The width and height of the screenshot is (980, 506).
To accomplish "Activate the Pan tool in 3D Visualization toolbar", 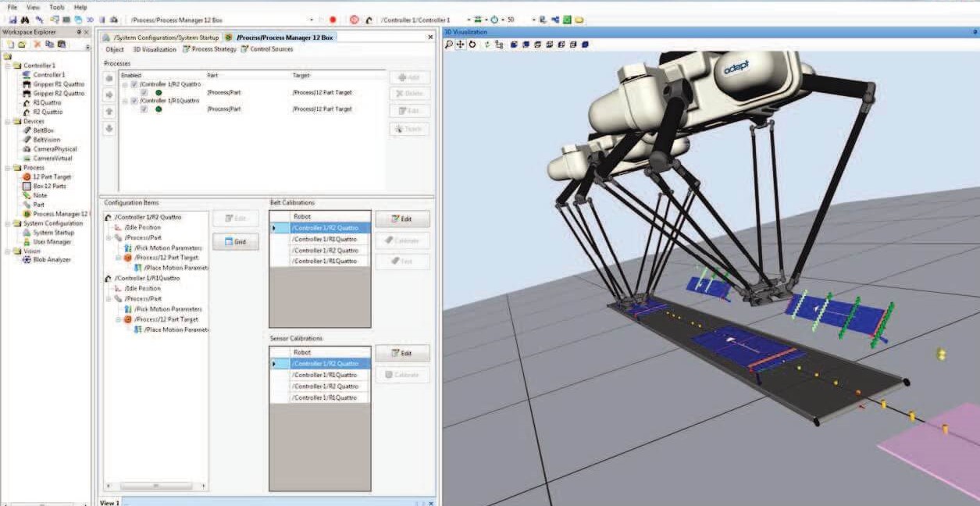I will pyautogui.click(x=460, y=44).
